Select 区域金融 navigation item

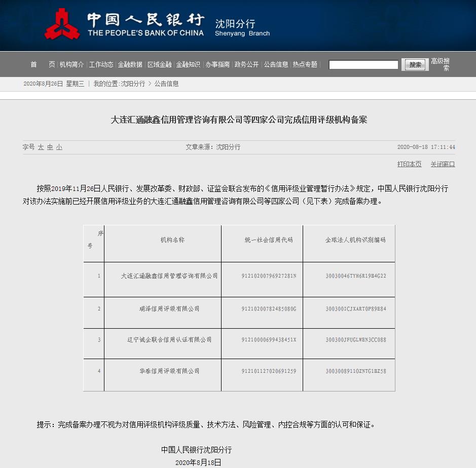click(160, 65)
